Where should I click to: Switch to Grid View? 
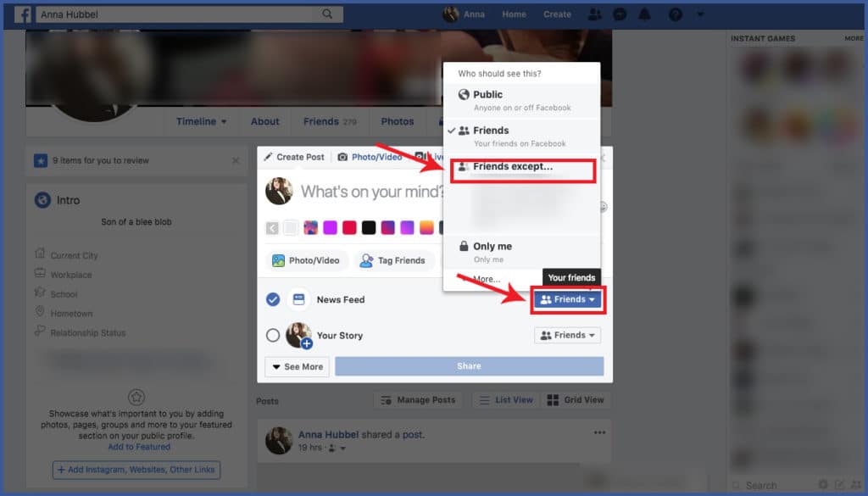pyautogui.click(x=576, y=399)
